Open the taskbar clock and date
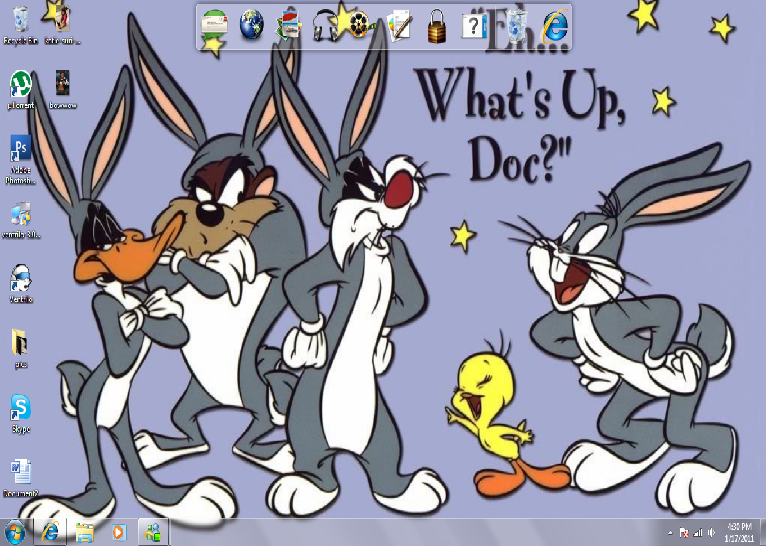Image resolution: width=766 pixels, height=547 pixels. click(740, 533)
